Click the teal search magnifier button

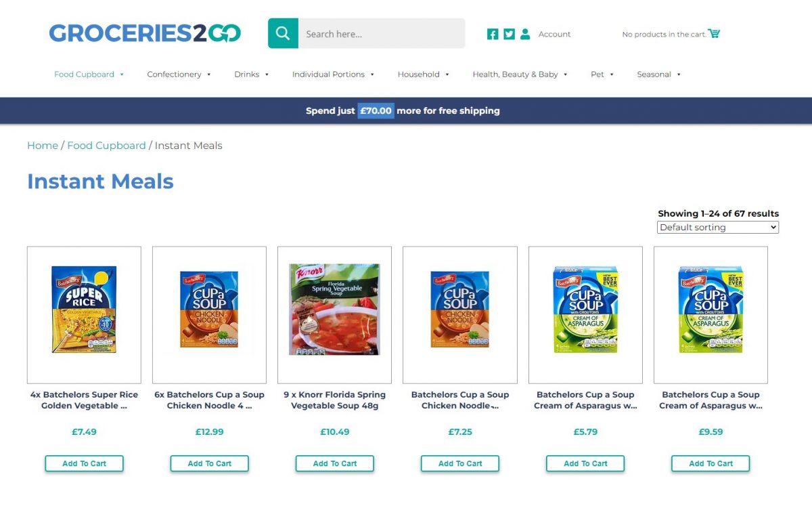(x=283, y=33)
